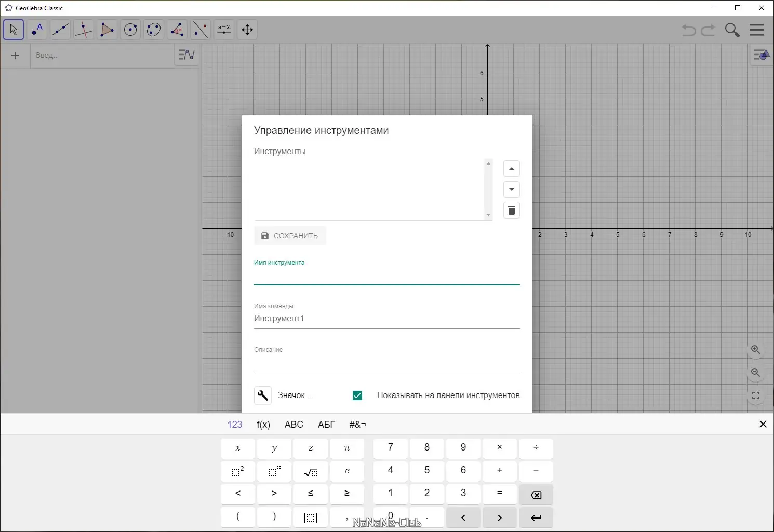Tap the custom exponent power key
The width and height of the screenshot is (774, 532).
tap(274, 471)
